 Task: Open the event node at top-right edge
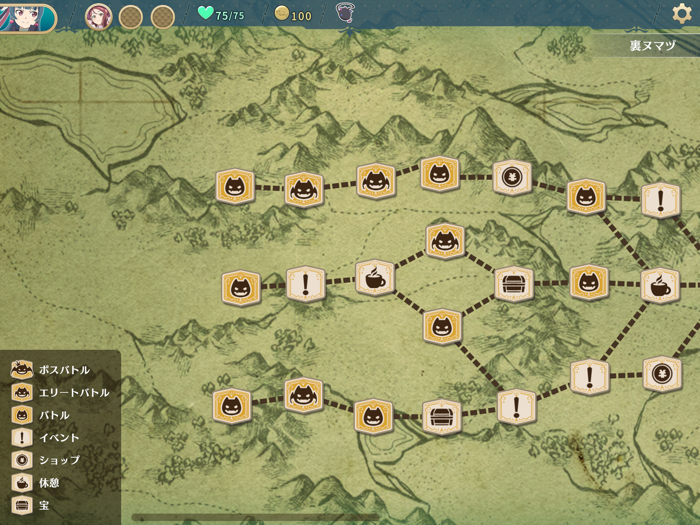point(661,200)
